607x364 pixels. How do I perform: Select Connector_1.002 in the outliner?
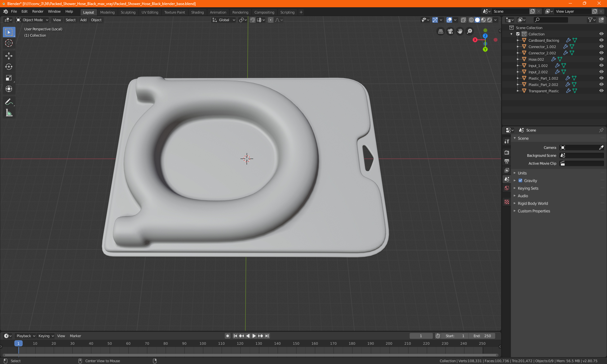[542, 47]
